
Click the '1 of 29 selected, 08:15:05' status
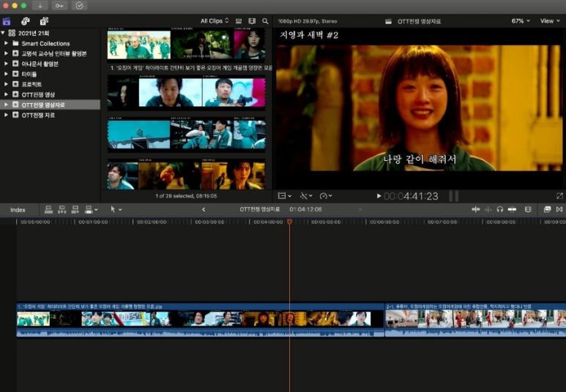pos(186,196)
